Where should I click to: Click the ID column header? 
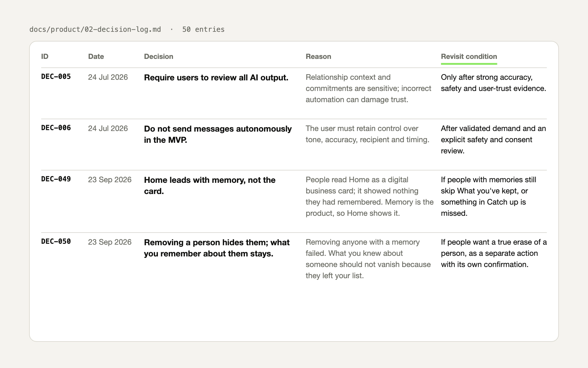click(x=45, y=57)
